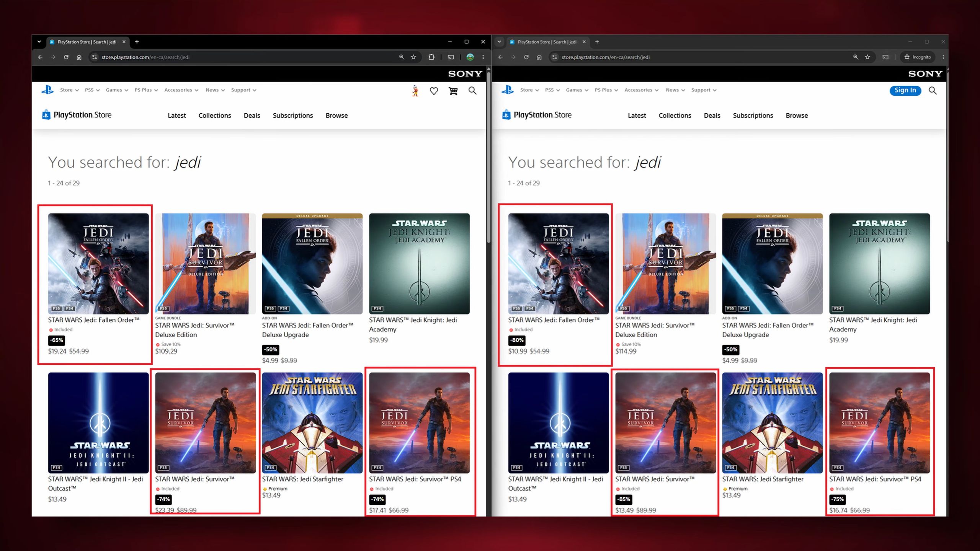Expand Support dropdown in right window

704,90
